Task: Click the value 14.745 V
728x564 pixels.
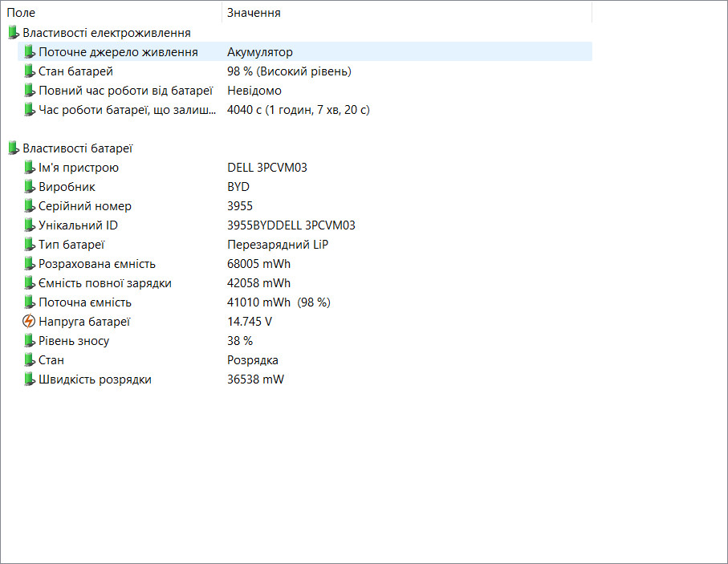Action: (x=250, y=322)
